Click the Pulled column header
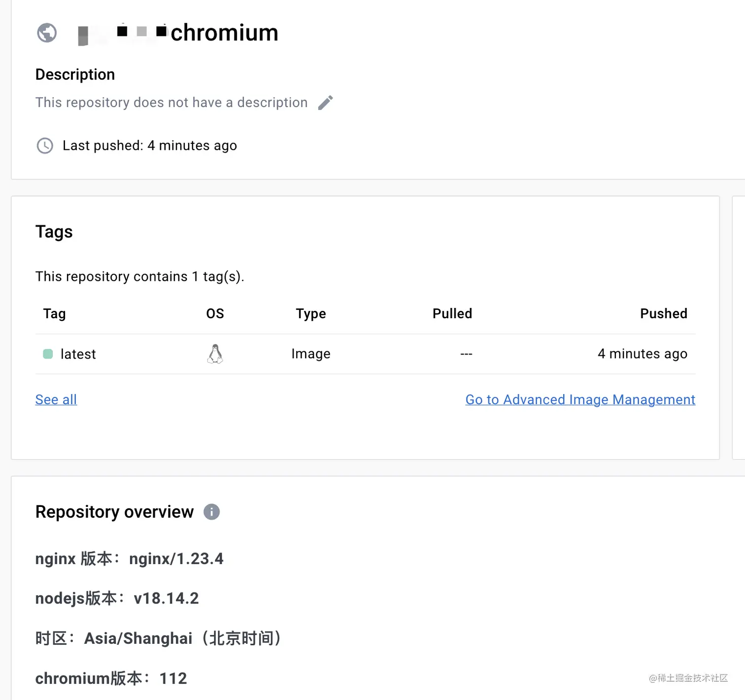745x700 pixels. coord(452,314)
